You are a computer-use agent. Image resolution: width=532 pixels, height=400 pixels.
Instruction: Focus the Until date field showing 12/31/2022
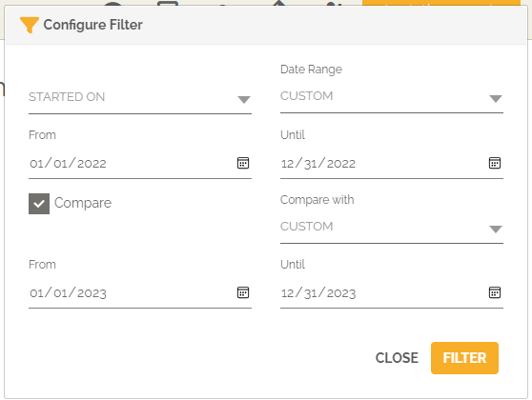point(392,164)
